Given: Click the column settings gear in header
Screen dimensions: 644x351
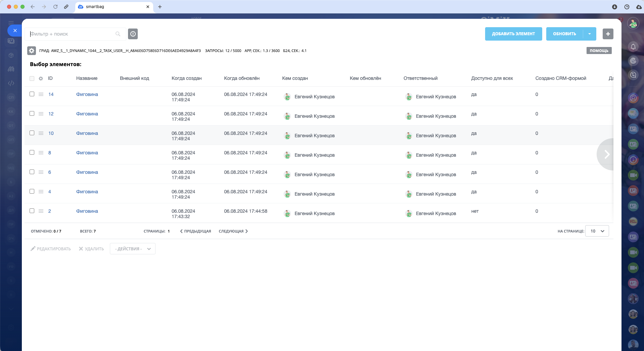Looking at the screenshot, I should [x=41, y=79].
